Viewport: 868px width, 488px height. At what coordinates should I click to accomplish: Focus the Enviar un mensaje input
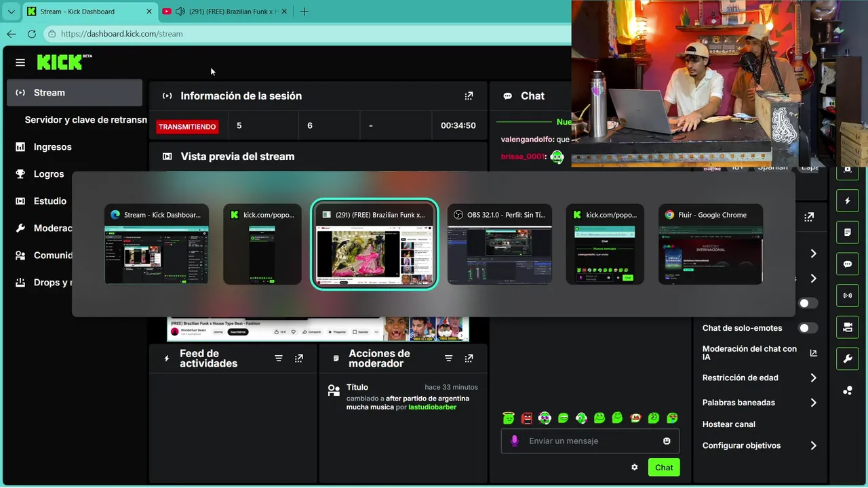pyautogui.click(x=590, y=441)
